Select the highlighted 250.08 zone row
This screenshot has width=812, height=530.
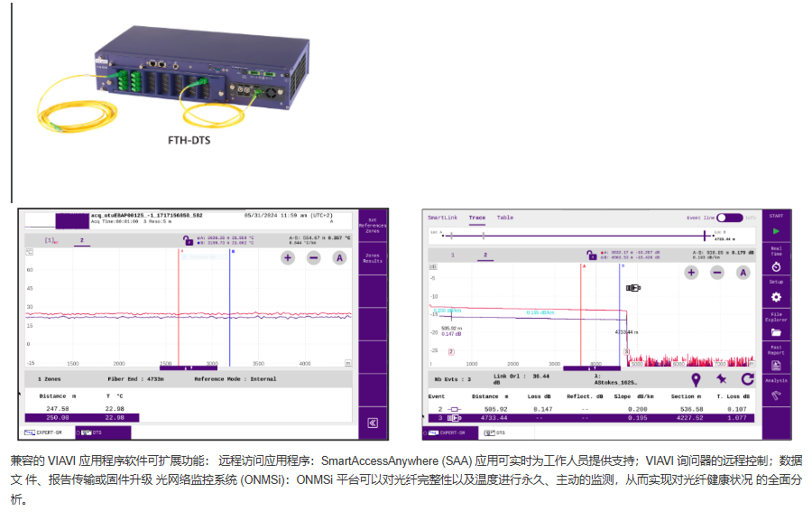(82, 417)
